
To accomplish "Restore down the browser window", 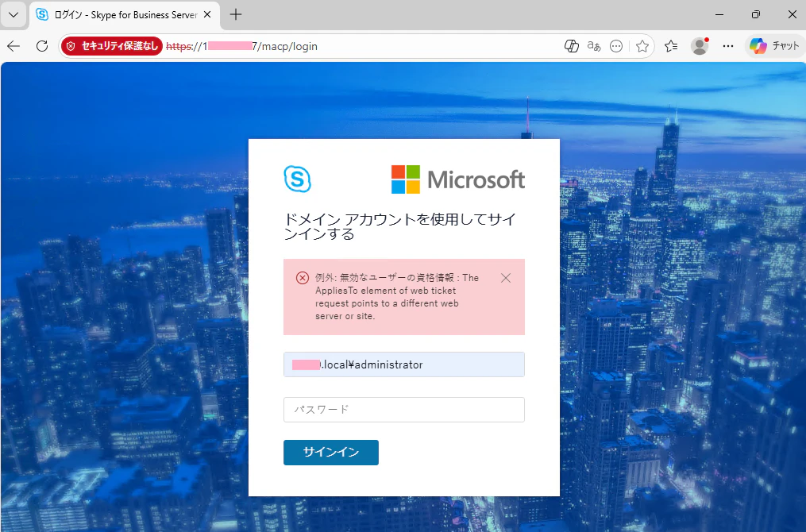I will click(756, 15).
